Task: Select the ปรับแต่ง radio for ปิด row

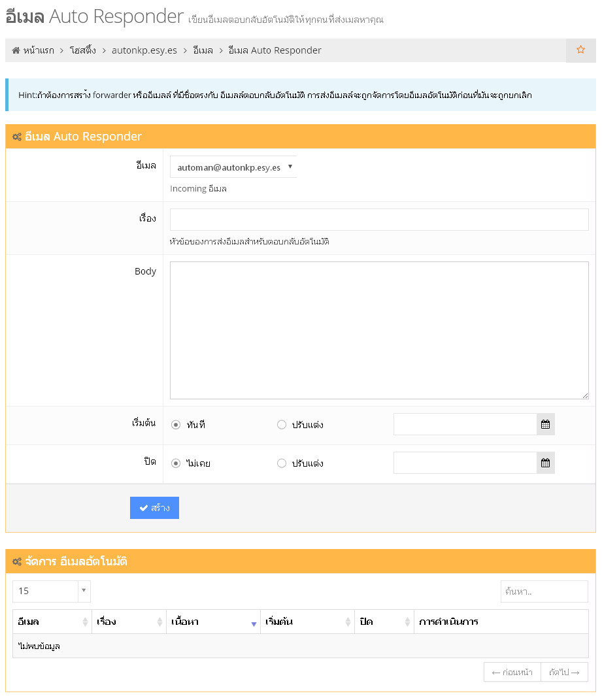Action: [x=281, y=463]
